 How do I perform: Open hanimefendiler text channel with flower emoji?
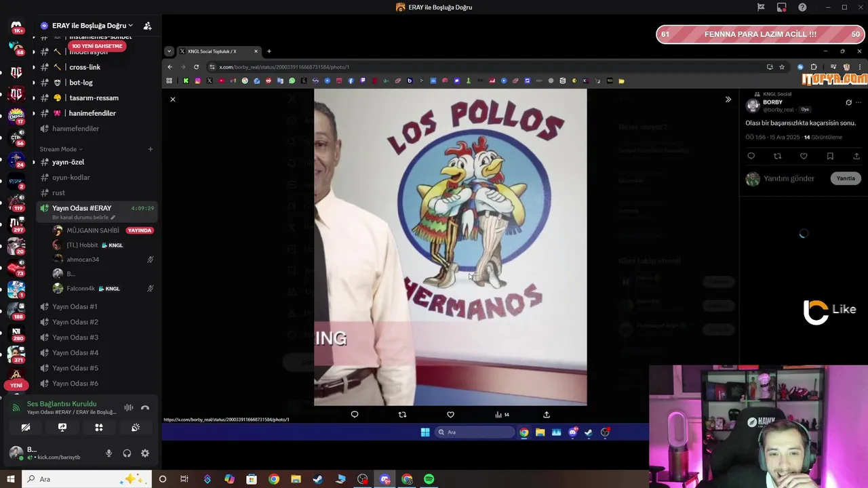[x=92, y=113]
